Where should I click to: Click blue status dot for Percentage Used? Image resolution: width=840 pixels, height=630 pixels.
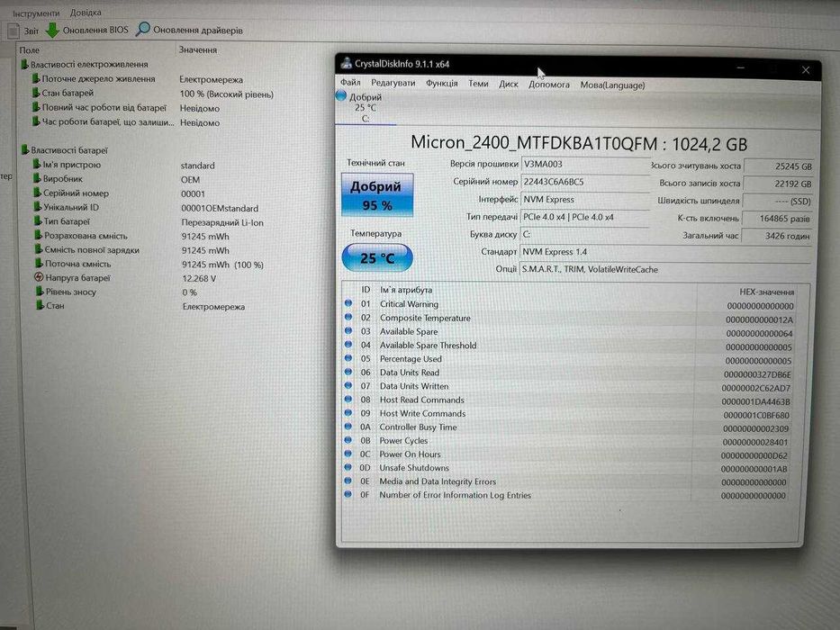pyautogui.click(x=348, y=358)
